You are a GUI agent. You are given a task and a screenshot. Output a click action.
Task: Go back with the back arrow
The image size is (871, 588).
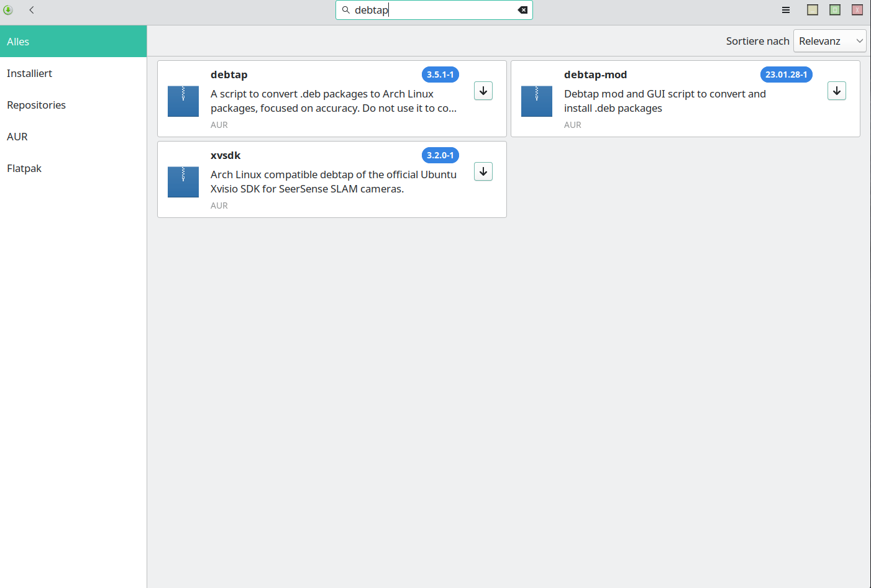coord(32,10)
